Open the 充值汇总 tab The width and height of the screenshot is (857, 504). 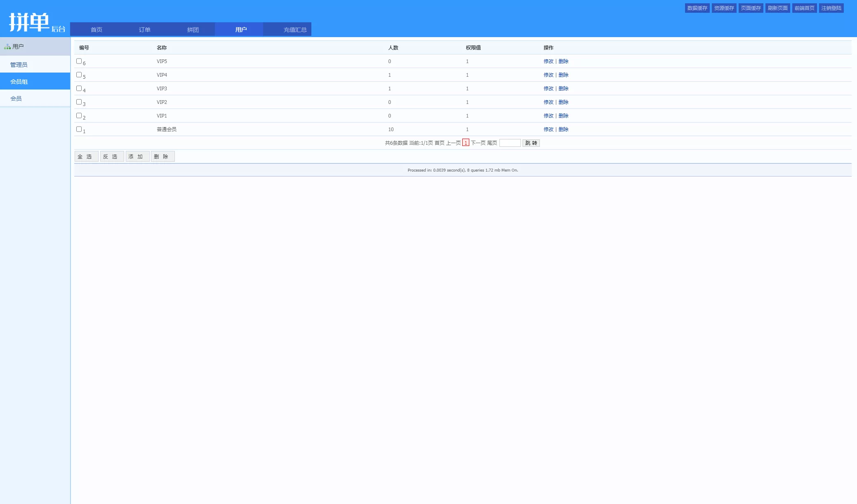click(295, 30)
